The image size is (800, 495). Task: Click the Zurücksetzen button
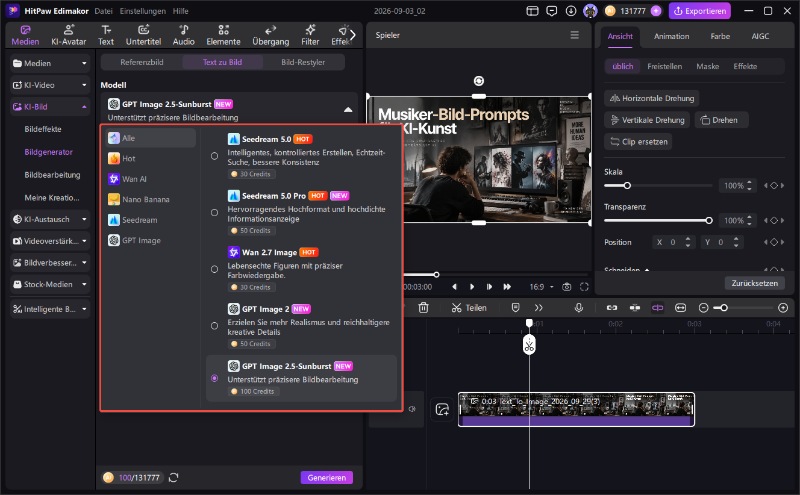tap(755, 283)
